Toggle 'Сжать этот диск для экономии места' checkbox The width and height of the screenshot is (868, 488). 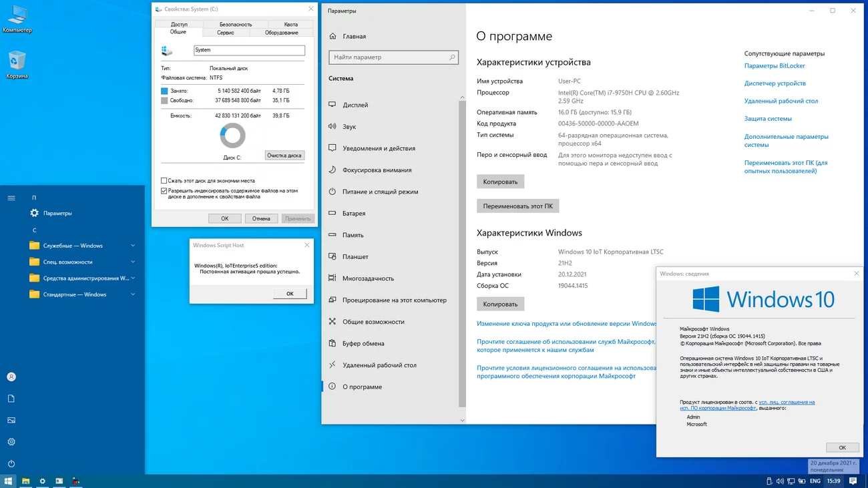click(x=164, y=181)
